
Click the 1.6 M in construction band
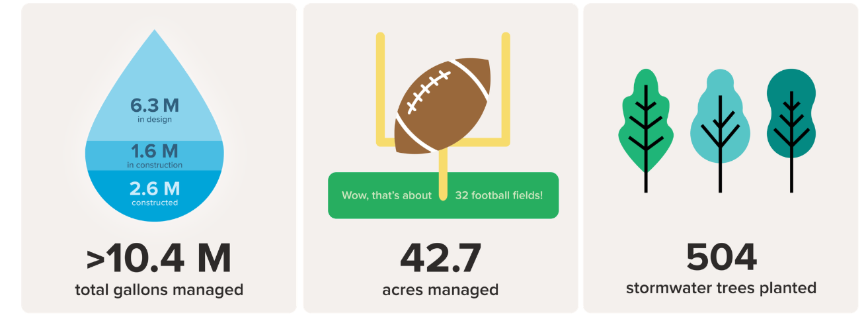[x=155, y=156]
